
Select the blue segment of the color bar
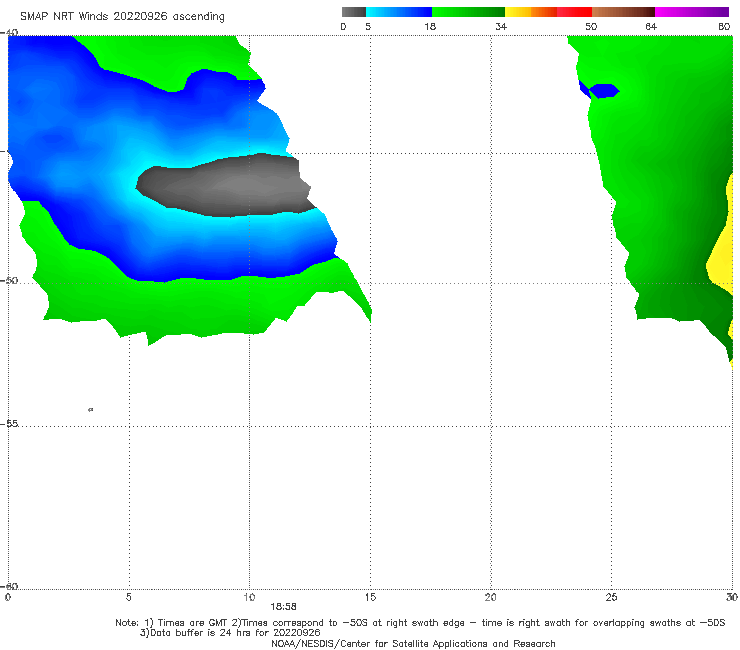point(399,12)
